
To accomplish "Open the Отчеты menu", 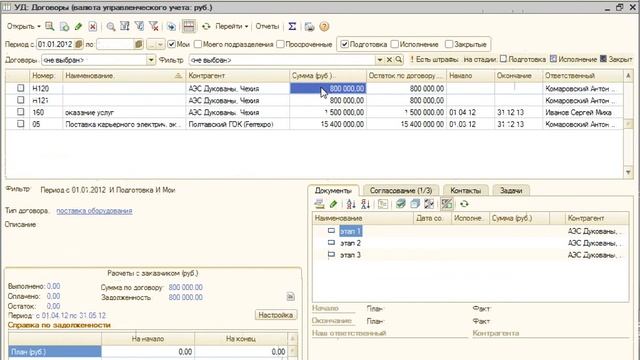I will tap(267, 27).
